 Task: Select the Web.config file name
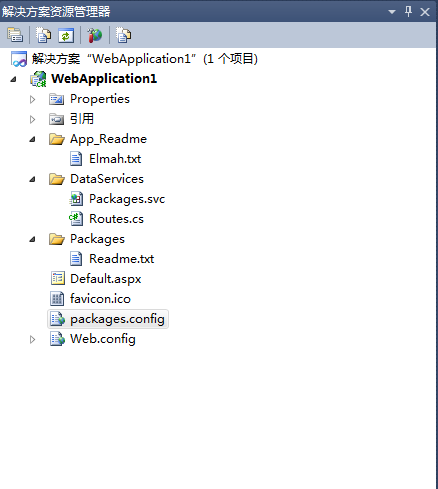pos(103,339)
